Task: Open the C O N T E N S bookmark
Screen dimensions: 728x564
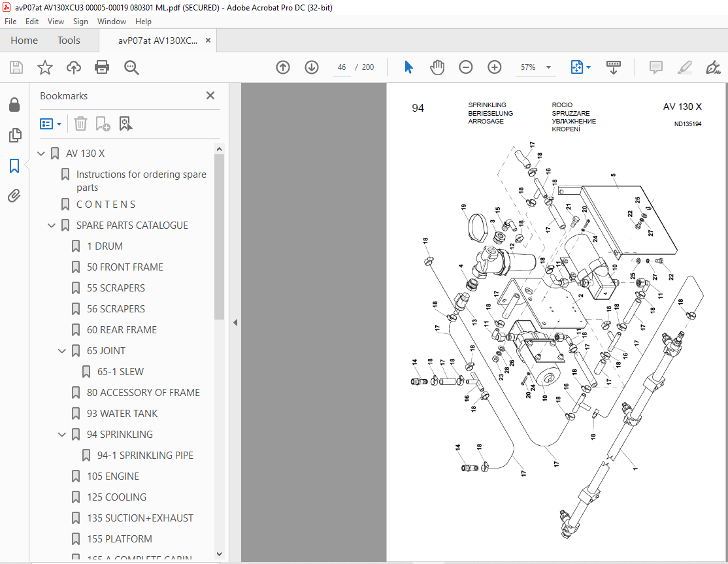Action: point(106,205)
